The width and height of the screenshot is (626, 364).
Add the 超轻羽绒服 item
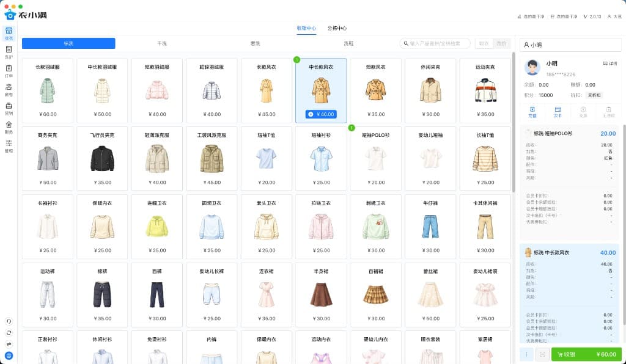212,90
